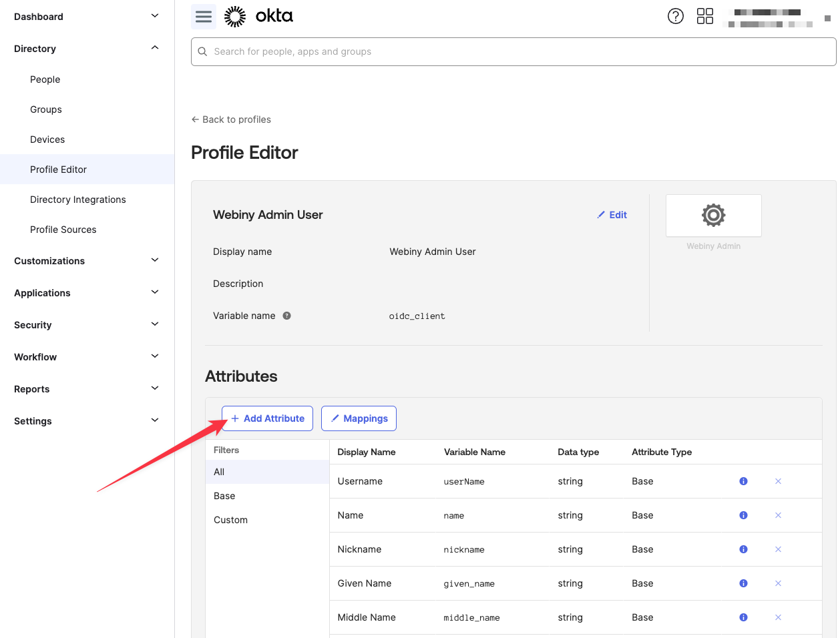Screen dimensions: 840x638
Task: Open the help question mark icon
Action: click(x=675, y=17)
